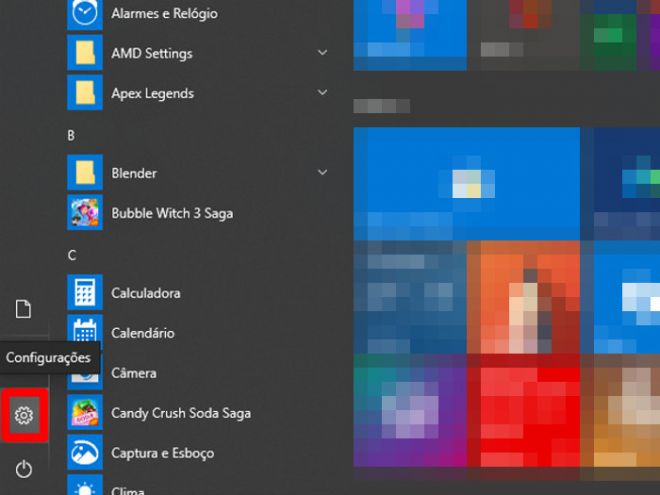Viewport: 660px width, 495px height.
Task: Jump to letter B section header
Action: coord(71,136)
